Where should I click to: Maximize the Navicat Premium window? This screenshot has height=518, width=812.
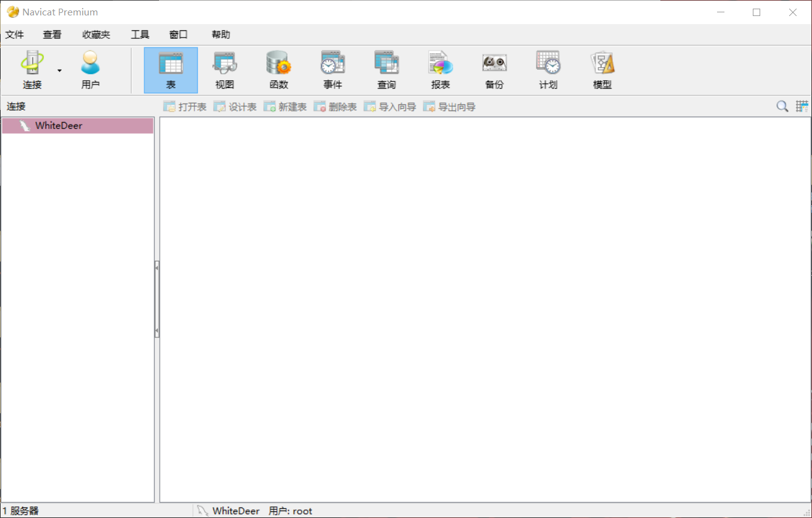(757, 12)
